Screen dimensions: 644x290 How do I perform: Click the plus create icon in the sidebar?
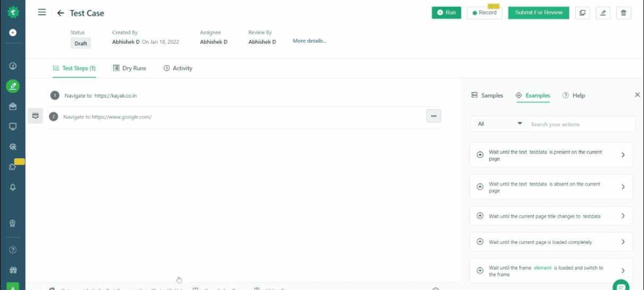pyautogui.click(x=13, y=32)
